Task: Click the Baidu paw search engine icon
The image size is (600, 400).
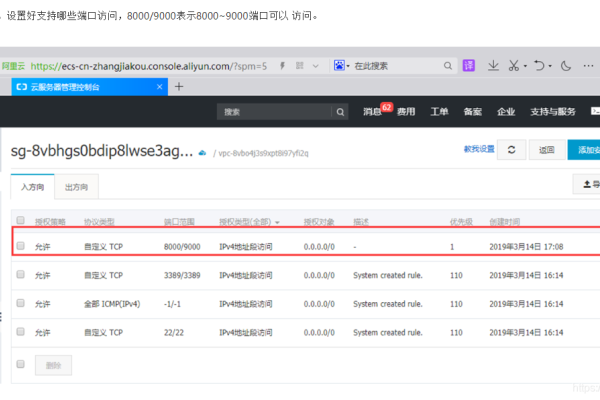Action: point(339,65)
